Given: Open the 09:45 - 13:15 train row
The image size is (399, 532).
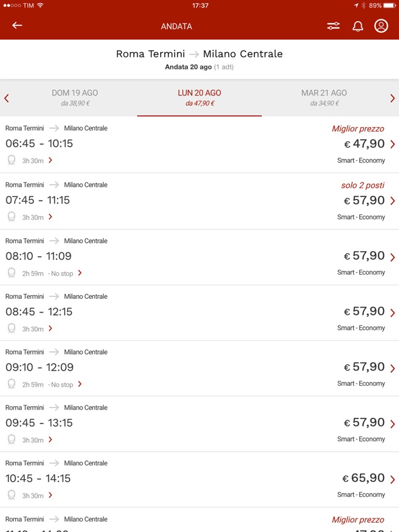Looking at the screenshot, I should (x=199, y=423).
